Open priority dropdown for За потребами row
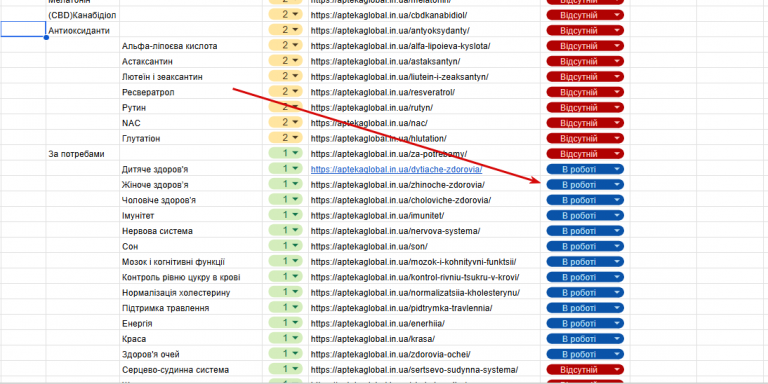 pos(286,154)
